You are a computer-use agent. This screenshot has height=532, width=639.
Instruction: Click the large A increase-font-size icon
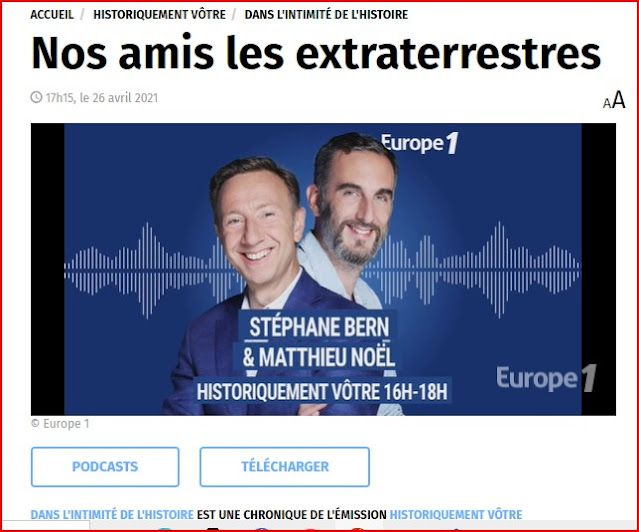[619, 99]
